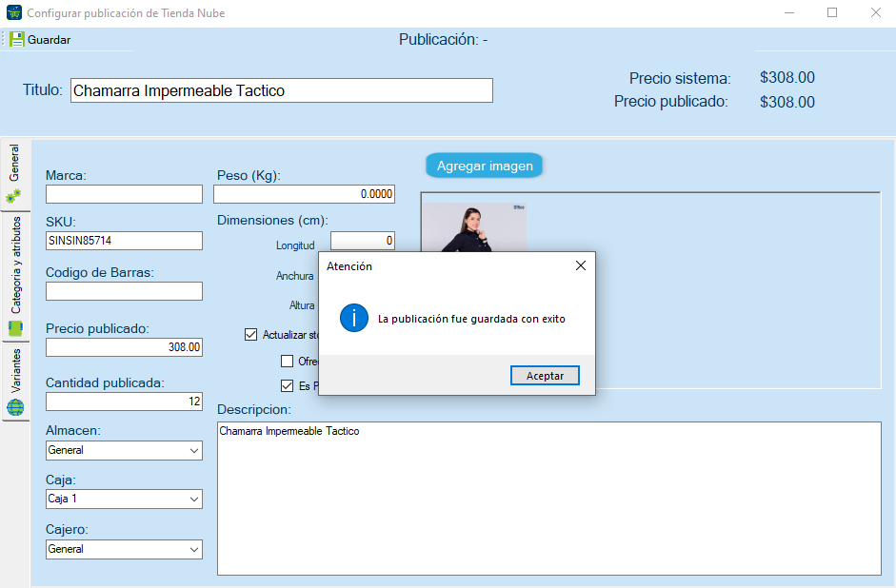Screen dimensions: 896x588
Task: Select the product image thumbnail
Action: pyautogui.click(x=474, y=227)
